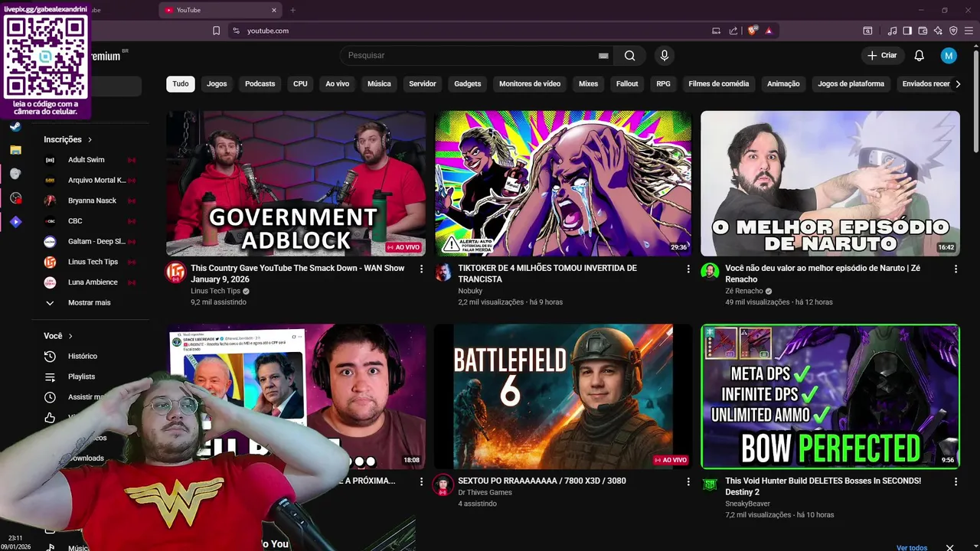The height and width of the screenshot is (551, 980).
Task: Open options for the TIKTOKER video
Action: pyautogui.click(x=688, y=269)
